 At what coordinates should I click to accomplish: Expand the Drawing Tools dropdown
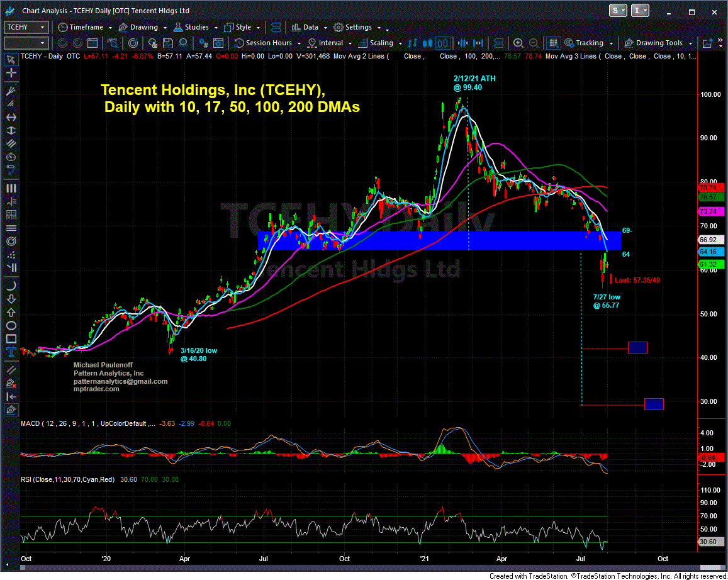(690, 43)
